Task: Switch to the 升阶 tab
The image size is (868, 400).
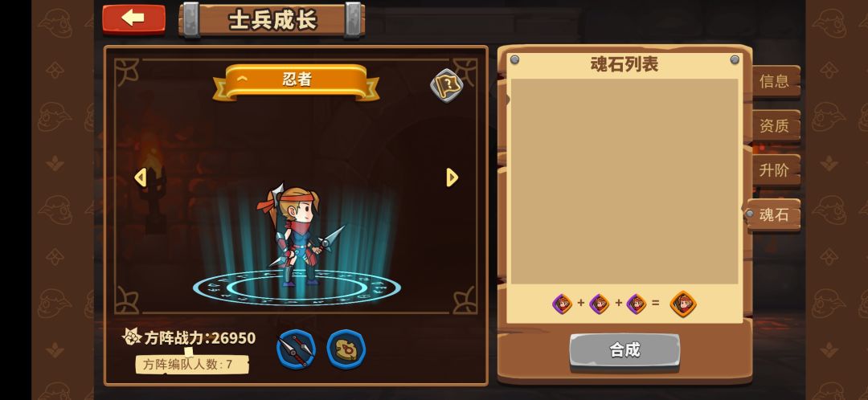Action: [x=775, y=169]
